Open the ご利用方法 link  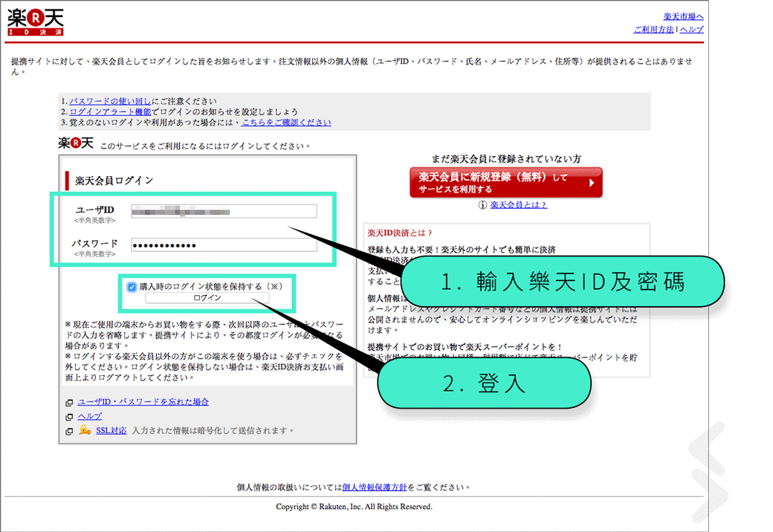click(653, 30)
